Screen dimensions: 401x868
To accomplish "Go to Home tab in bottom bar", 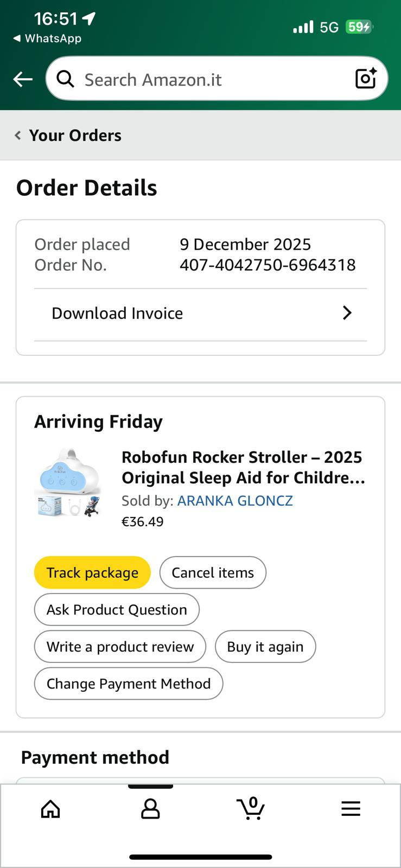I will pyautogui.click(x=50, y=808).
